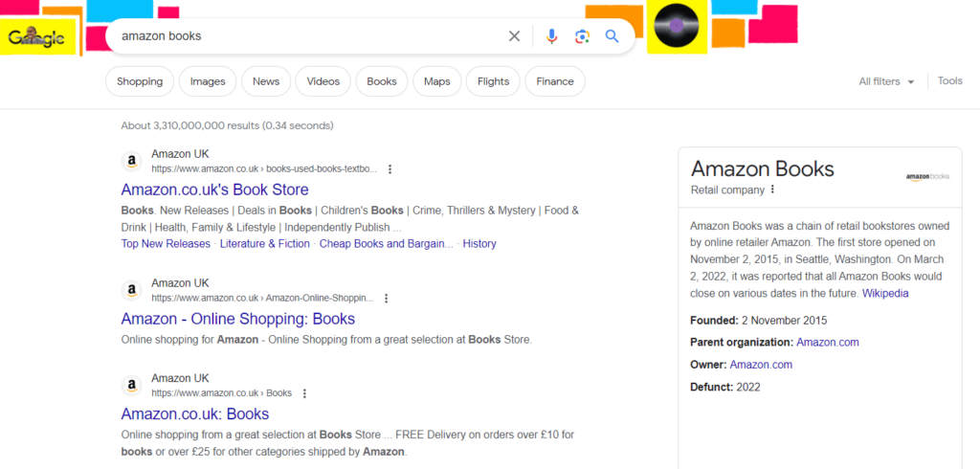Switch to the Maps filter
The image size is (980, 469).
click(436, 81)
